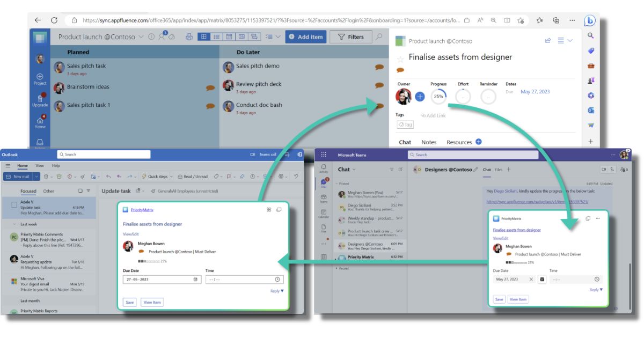Open the View tab in Outlook ribbon
Viewport: 644px width, 338px height.
pos(40,166)
